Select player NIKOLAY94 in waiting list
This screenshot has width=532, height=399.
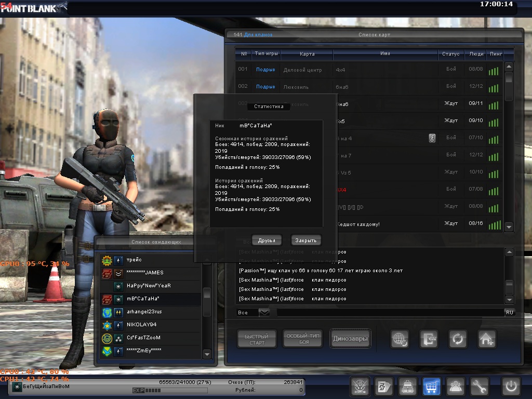point(150,325)
